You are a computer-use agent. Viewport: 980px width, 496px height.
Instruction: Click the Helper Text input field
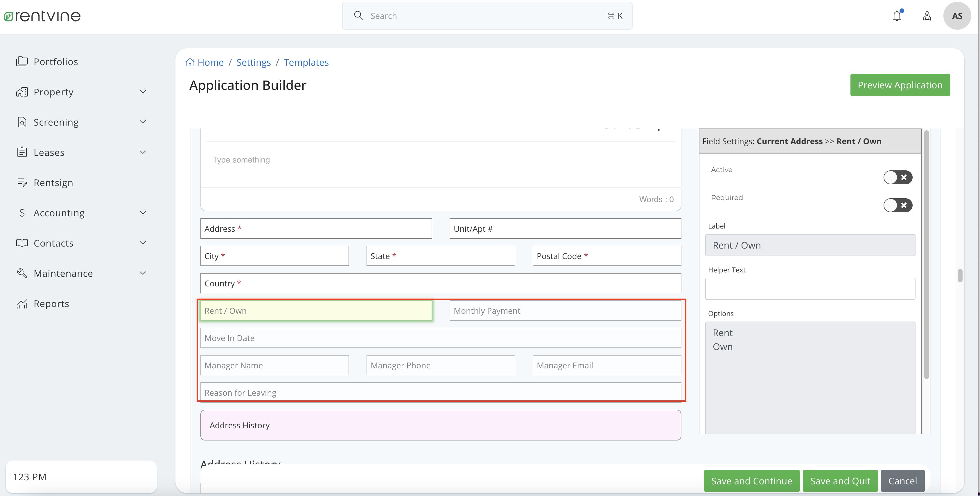810,288
